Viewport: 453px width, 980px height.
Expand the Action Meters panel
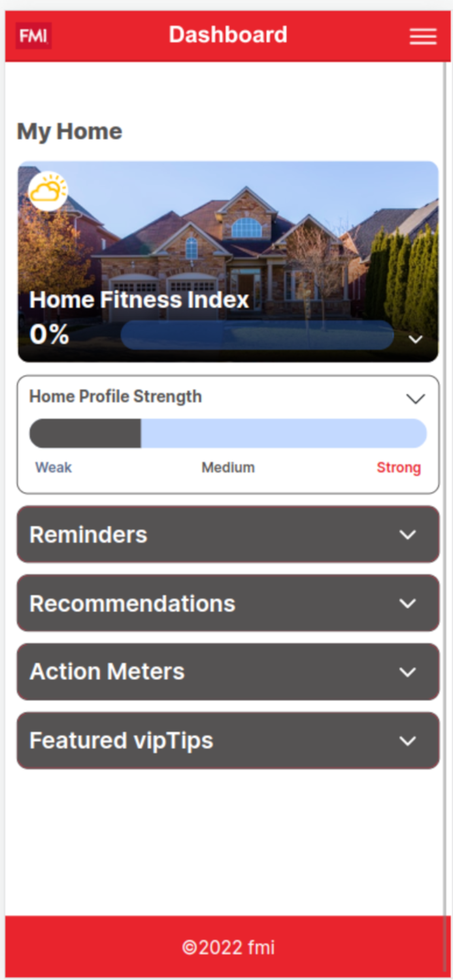tap(227, 672)
